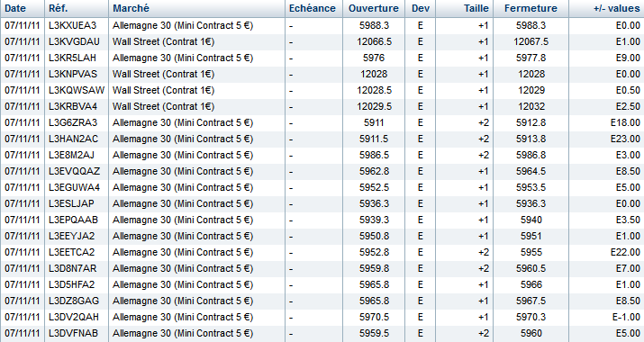Select the row with reference L3DVFNAB
The height and width of the screenshot is (342, 644).
[x=322, y=333]
